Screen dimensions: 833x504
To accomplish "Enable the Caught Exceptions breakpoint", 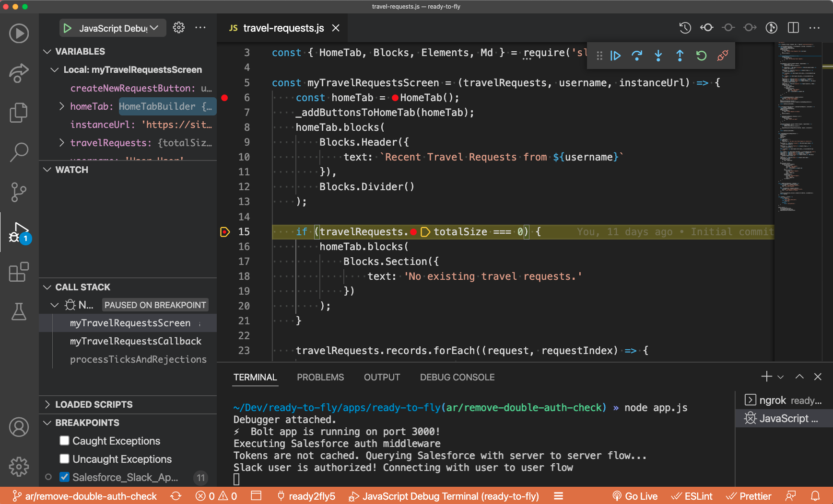I will click(x=65, y=440).
